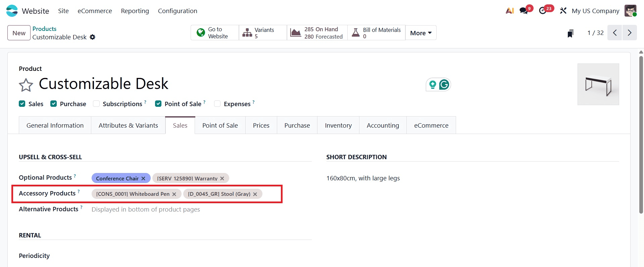Switch to the Accounting tab
This screenshot has height=267, width=644.
tap(383, 125)
